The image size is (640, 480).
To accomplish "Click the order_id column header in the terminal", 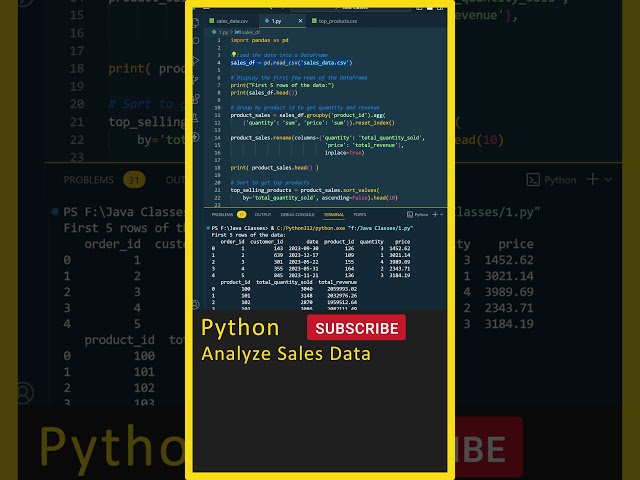I will (232, 242).
